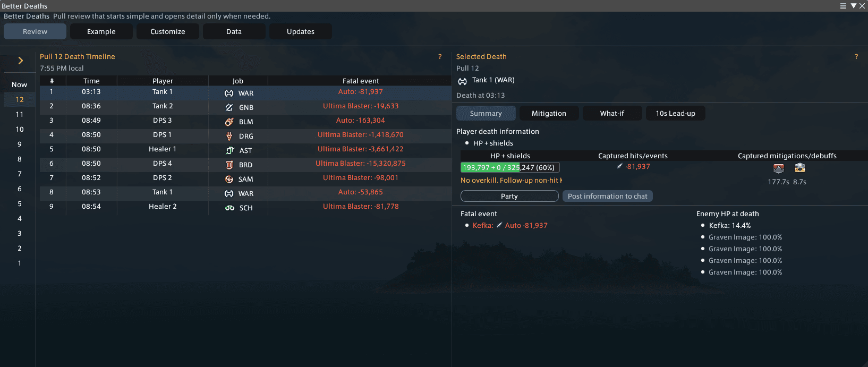Viewport: 868px width, 367px height.
Task: Click the BRD job icon for DPS 4
Action: 229,165
